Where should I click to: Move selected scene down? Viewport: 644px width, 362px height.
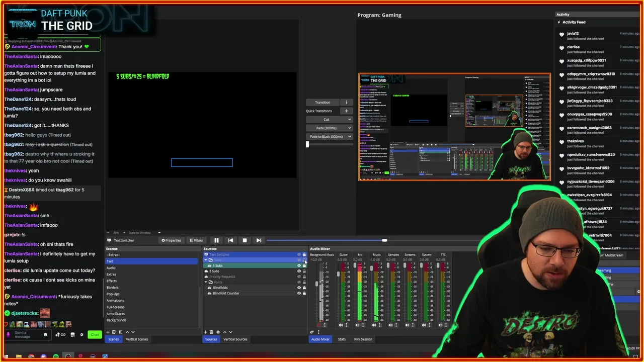click(x=133, y=332)
